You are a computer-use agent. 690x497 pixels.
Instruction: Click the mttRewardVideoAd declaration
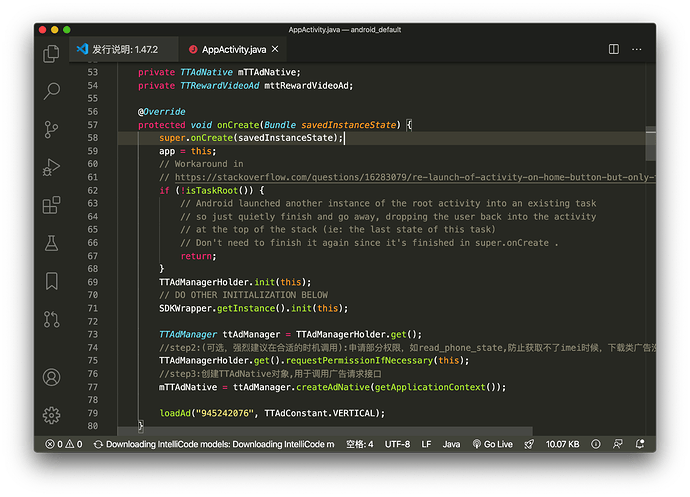[308, 85]
